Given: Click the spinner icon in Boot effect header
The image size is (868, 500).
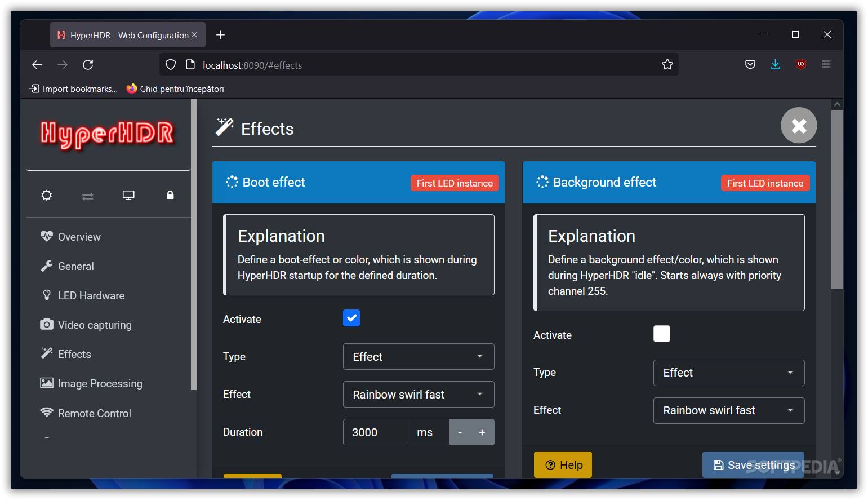Looking at the screenshot, I should 232,182.
